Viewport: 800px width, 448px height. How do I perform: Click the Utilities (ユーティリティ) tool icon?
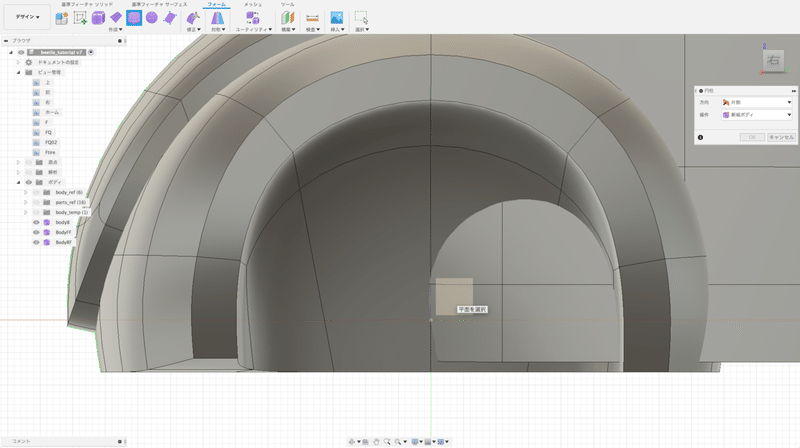click(253, 18)
